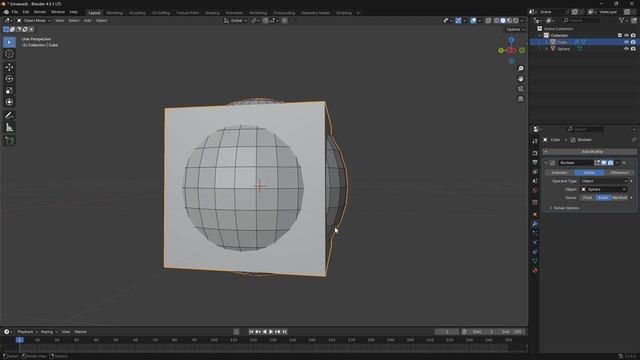The height and width of the screenshot is (360, 640).
Task: Open the Object Data properties tab
Action: pos(535,261)
